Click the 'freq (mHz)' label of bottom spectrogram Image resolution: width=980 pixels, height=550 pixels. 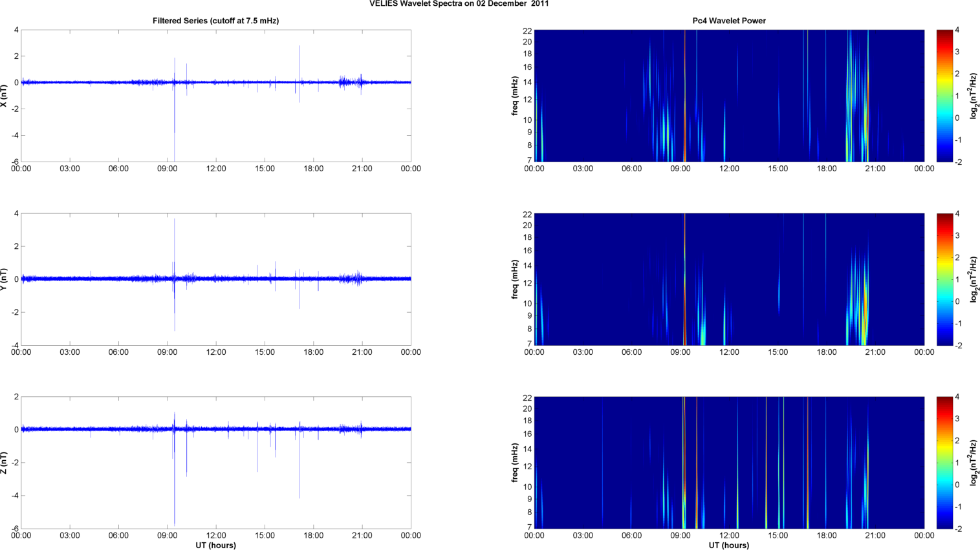tap(515, 463)
